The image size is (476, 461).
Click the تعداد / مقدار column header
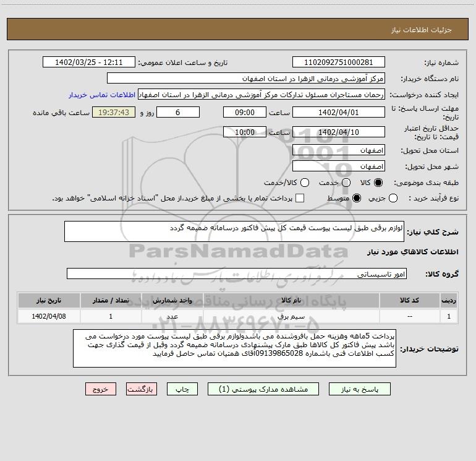tap(111, 300)
